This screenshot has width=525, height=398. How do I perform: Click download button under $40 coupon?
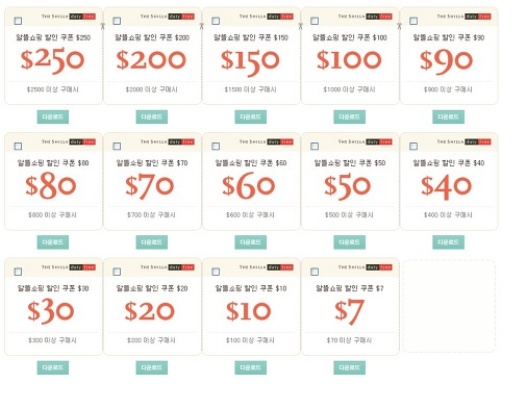pyautogui.click(x=448, y=242)
